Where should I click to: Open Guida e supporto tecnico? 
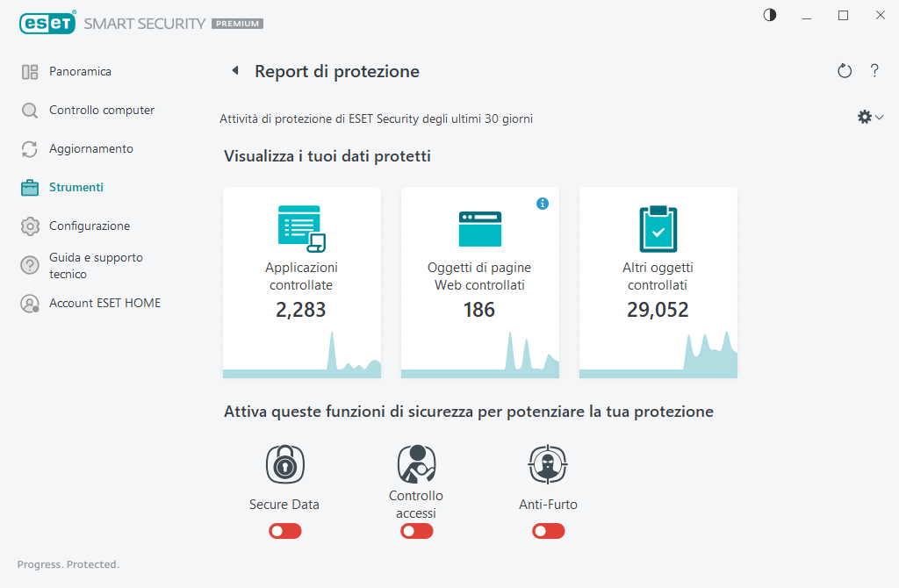(95, 265)
